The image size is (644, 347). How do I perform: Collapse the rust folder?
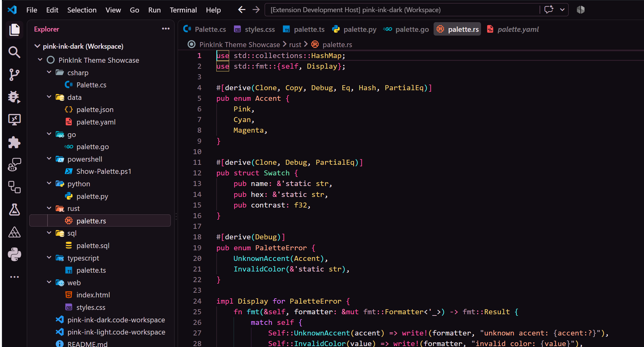pos(49,208)
